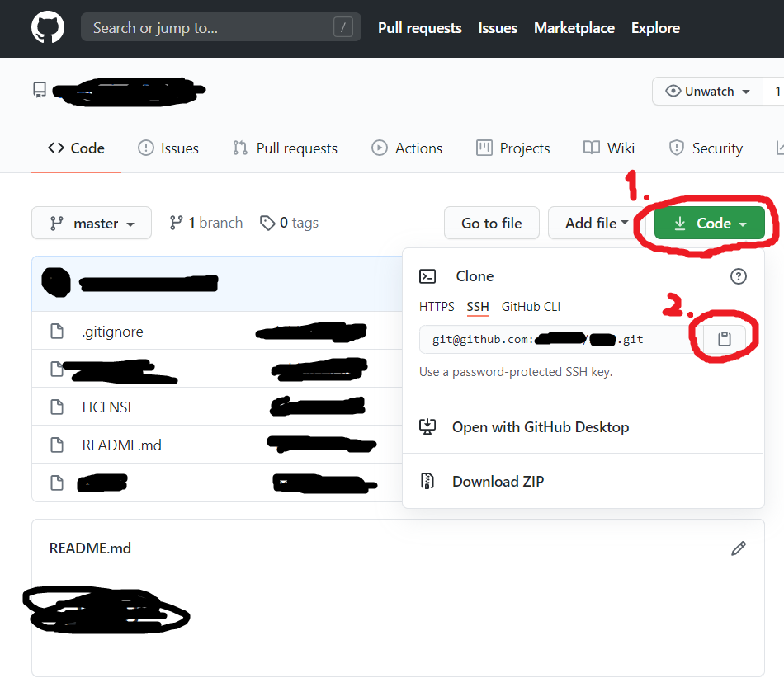This screenshot has height=692, width=784.
Task: Open Issues in top navigation bar
Action: pos(498,28)
